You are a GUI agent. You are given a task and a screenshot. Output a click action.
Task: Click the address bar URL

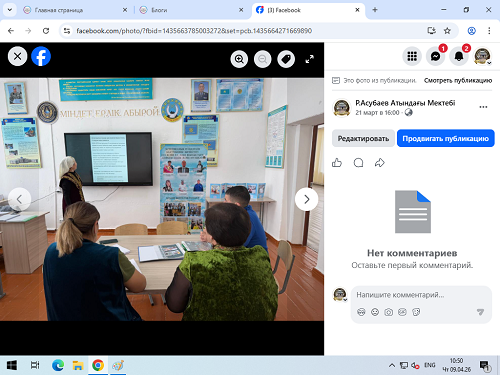click(x=194, y=31)
